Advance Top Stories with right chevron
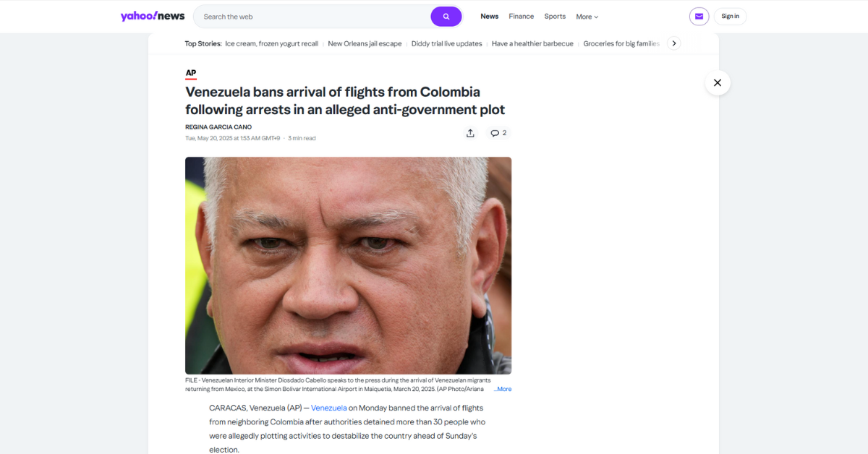This screenshot has width=868, height=454. tap(674, 43)
